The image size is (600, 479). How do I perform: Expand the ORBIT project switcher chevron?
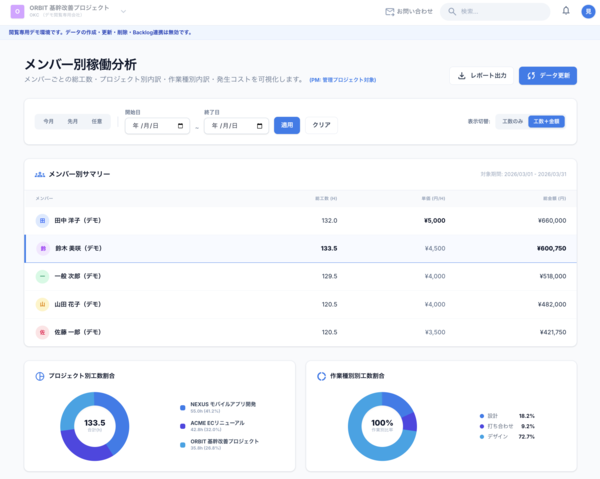point(123,12)
